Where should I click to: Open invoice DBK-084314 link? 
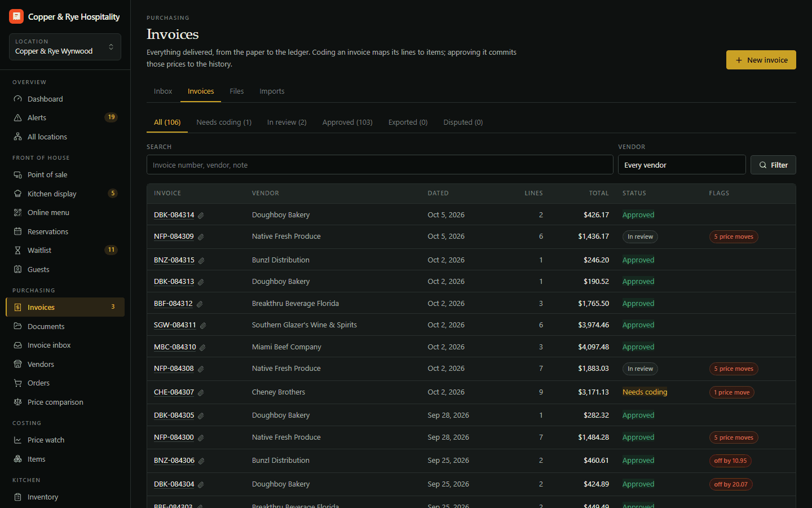[174, 214]
